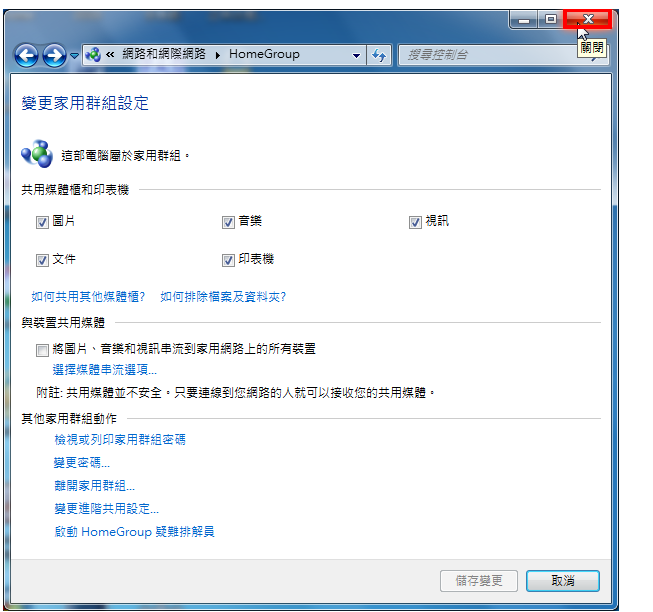
Task: Open 選擇媒體串流選項... link
Action: [105, 370]
